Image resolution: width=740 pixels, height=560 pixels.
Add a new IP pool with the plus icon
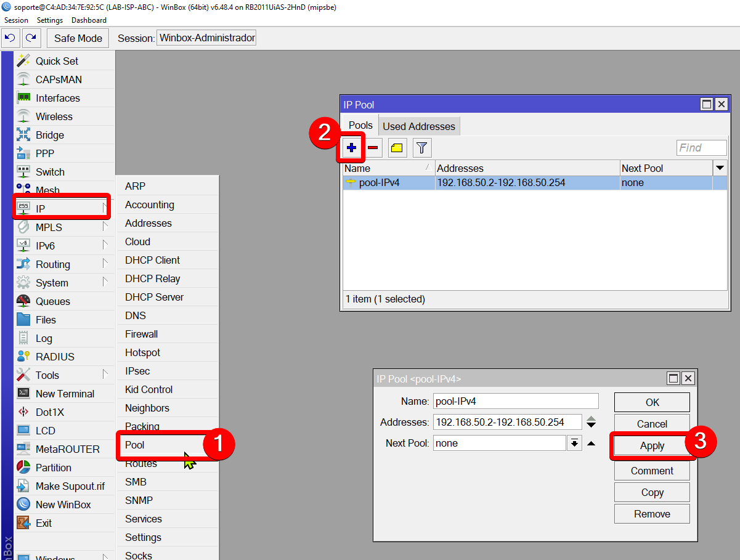pyautogui.click(x=351, y=147)
